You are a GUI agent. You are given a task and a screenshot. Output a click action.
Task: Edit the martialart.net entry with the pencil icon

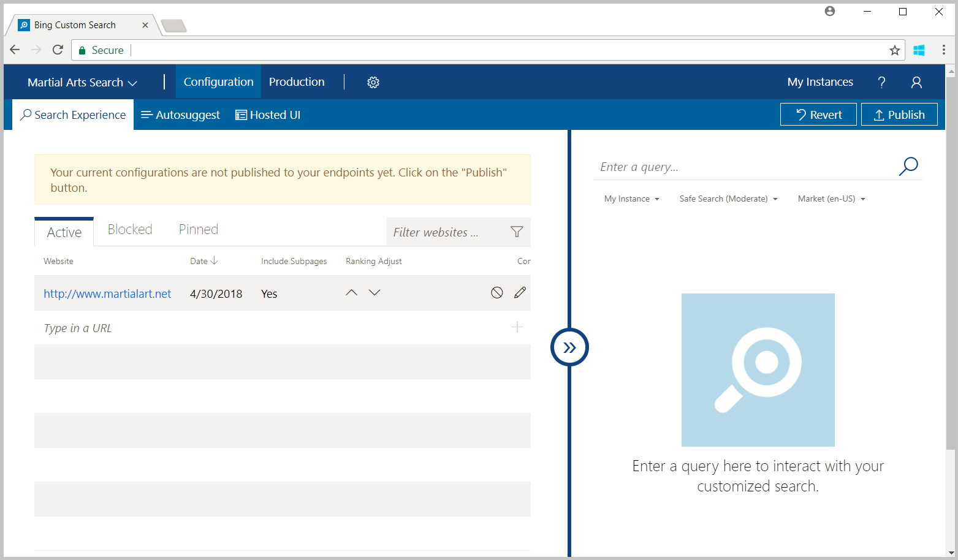pyautogui.click(x=520, y=293)
